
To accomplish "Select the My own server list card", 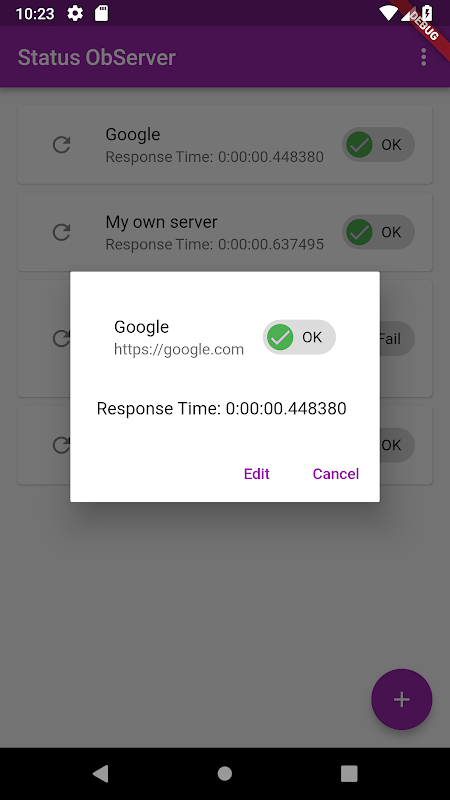I will pyautogui.click(x=225, y=232).
